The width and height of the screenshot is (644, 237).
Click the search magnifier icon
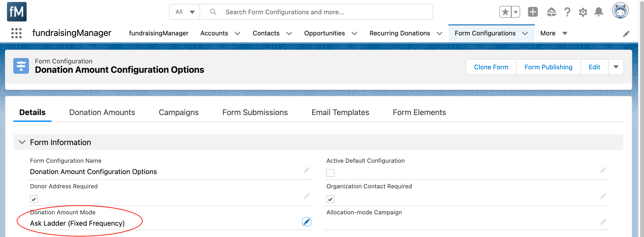pyautogui.click(x=213, y=12)
